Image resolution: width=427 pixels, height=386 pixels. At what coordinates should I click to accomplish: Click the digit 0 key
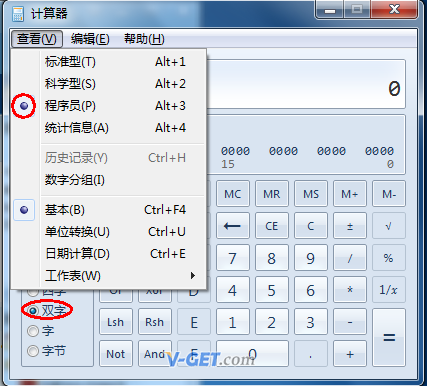(x=252, y=353)
